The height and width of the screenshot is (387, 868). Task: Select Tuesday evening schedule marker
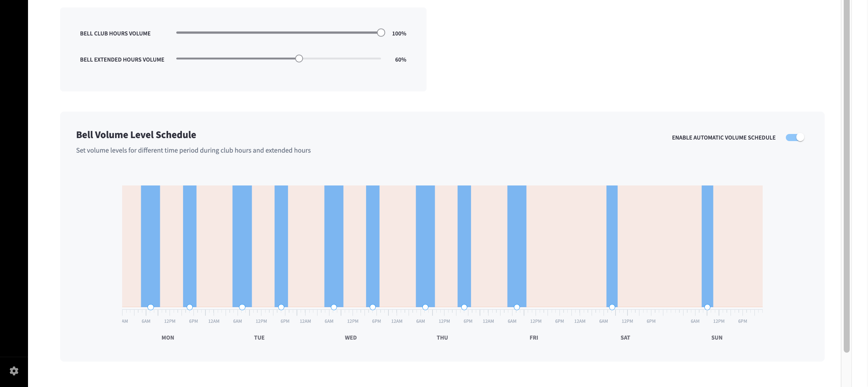click(x=281, y=307)
